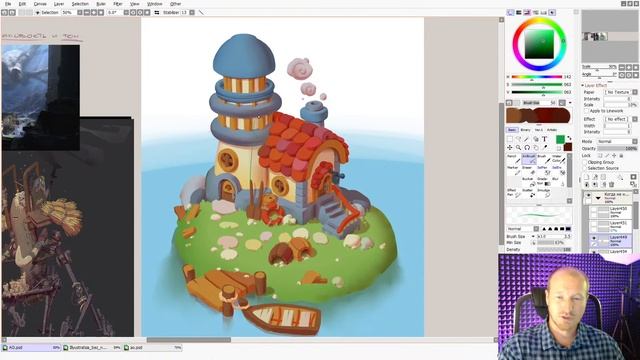Select the Hand pan tool
Screen dimensions: 640x360
point(536,147)
